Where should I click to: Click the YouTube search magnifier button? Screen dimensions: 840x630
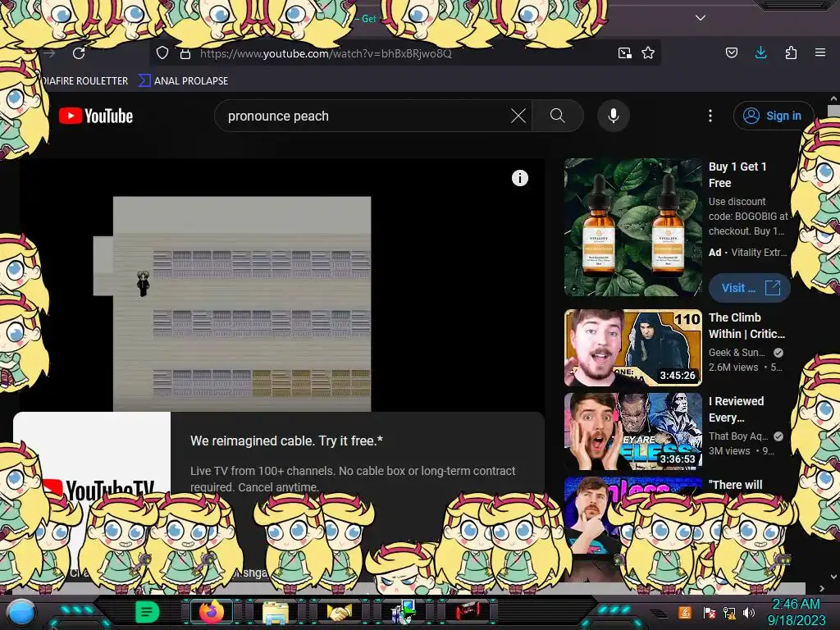click(558, 116)
